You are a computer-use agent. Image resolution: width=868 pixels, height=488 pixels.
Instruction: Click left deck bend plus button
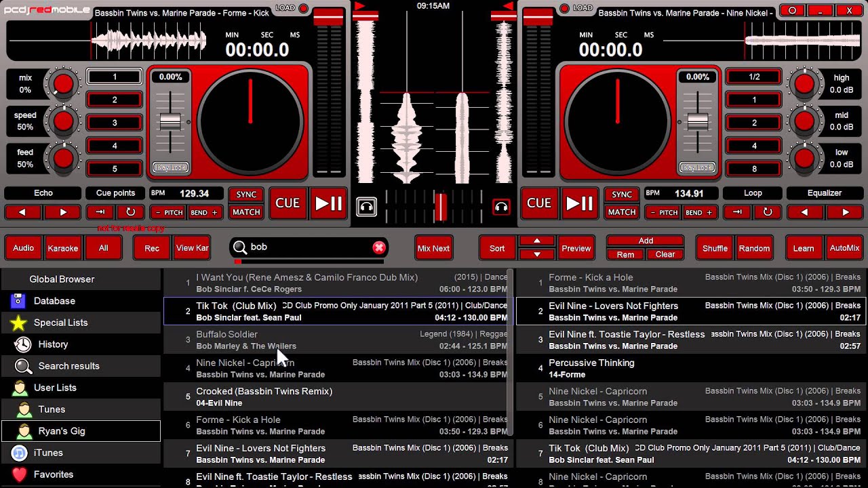(x=204, y=212)
